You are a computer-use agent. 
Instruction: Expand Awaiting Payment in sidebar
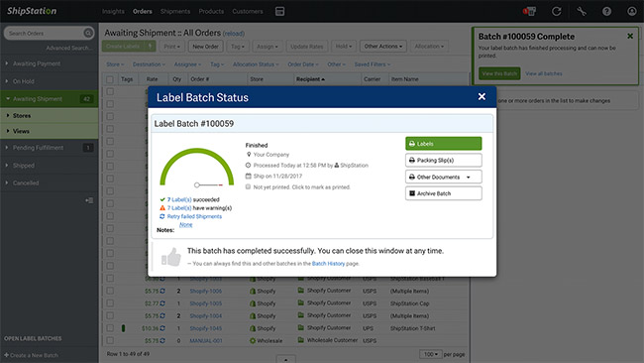click(50, 63)
